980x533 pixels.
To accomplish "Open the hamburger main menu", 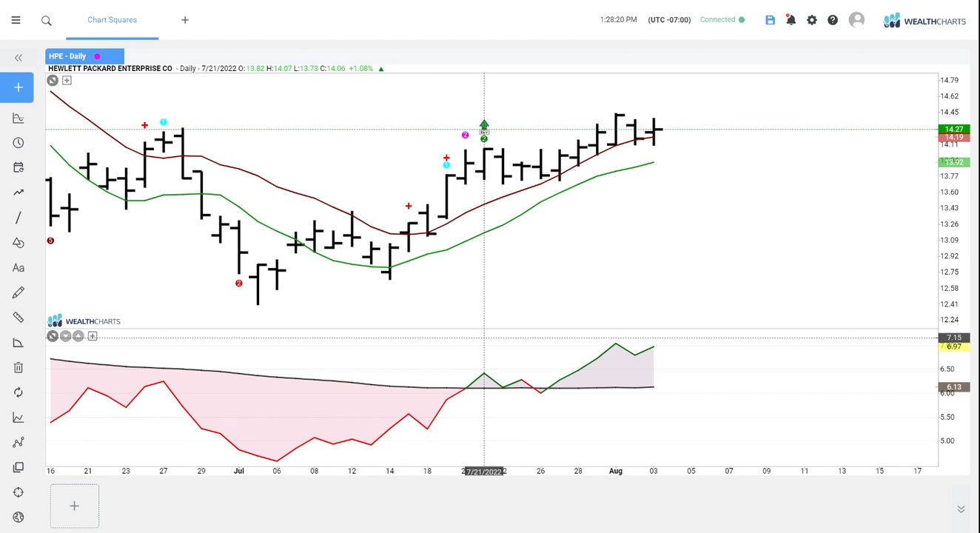I will [16, 20].
